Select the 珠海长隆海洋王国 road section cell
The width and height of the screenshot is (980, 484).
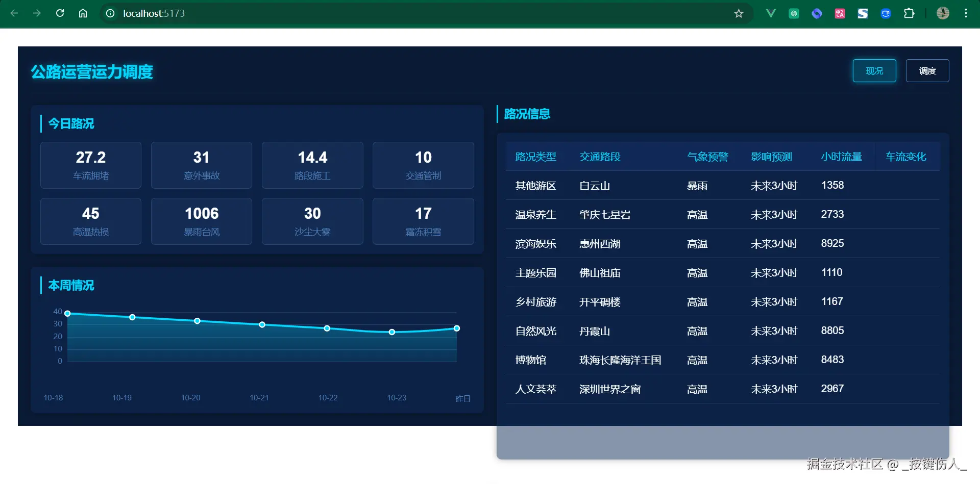(620, 360)
